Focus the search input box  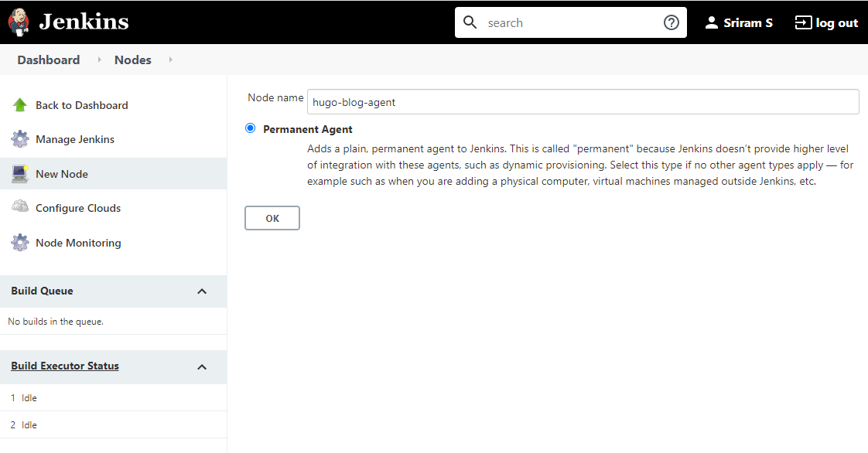(x=570, y=22)
